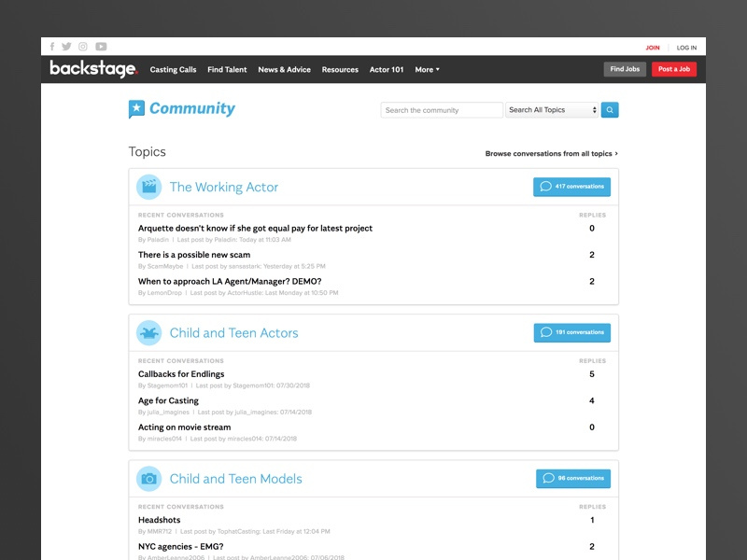Focus the Search the community field
The width and height of the screenshot is (747, 560).
(442, 110)
